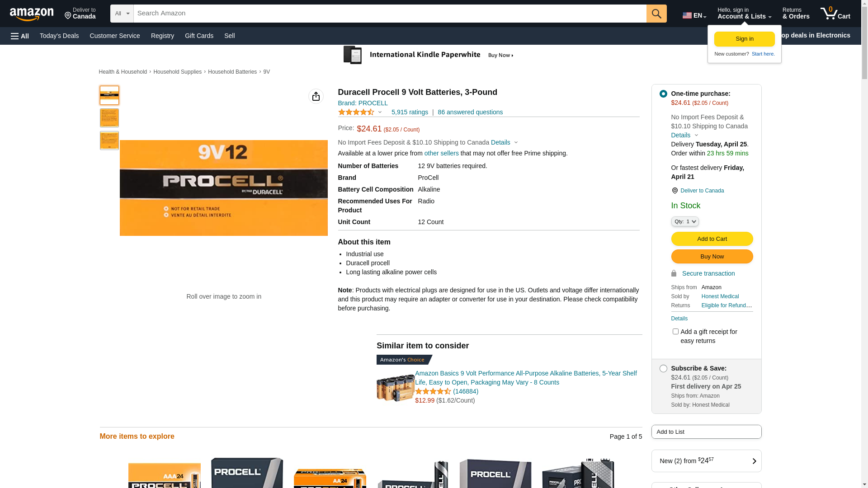Click the search magnifying glass button
868x488 pixels.
click(x=656, y=14)
